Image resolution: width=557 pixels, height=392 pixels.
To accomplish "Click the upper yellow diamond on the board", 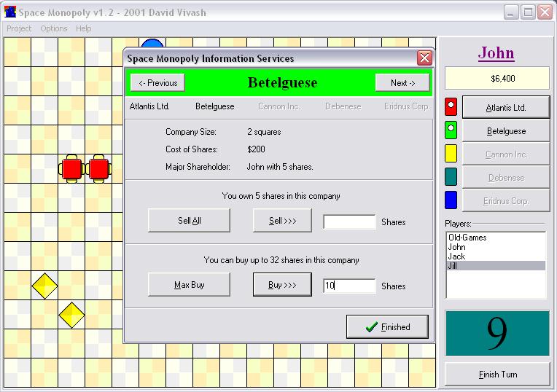I will [x=44, y=286].
